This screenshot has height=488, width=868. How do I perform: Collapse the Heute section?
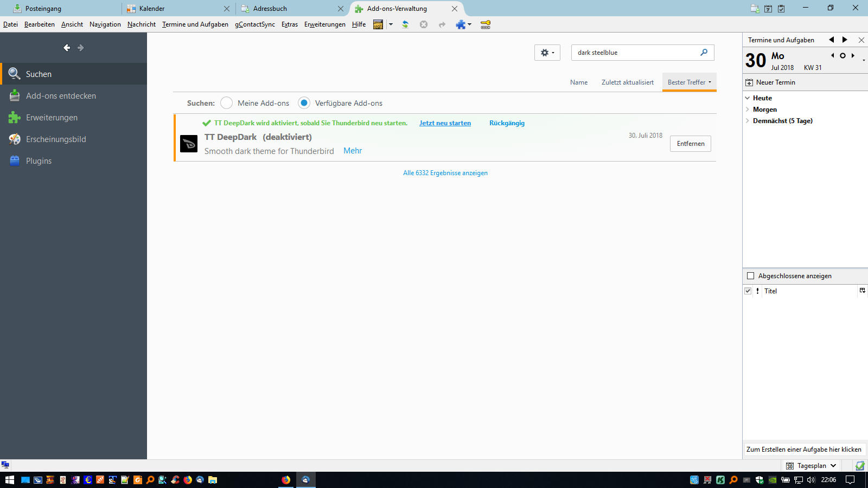[x=748, y=98]
